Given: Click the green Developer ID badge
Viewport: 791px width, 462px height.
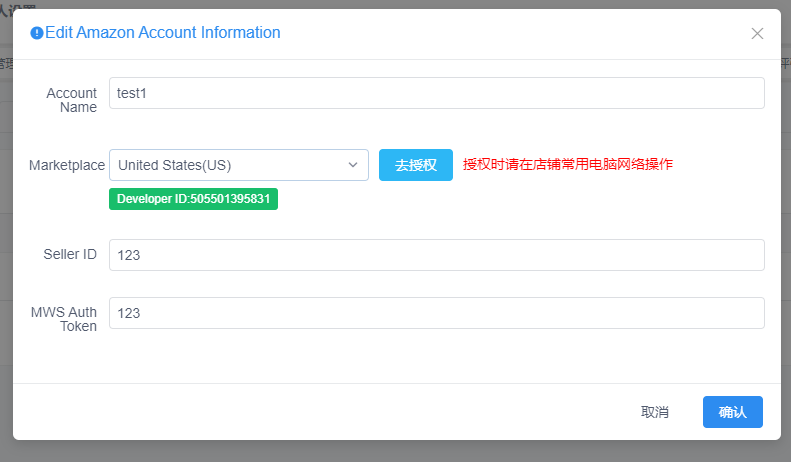Looking at the screenshot, I should [x=193, y=199].
